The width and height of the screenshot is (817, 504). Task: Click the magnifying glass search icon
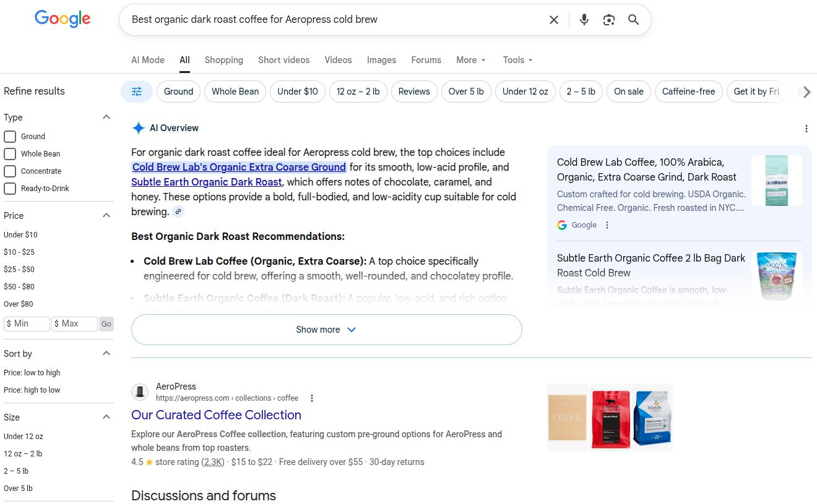pyautogui.click(x=633, y=20)
